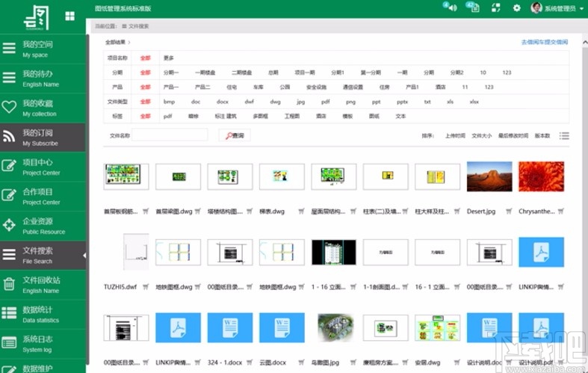This screenshot has height=373, width=588.
Task: Open the document clipboard icon with badge
Action: 474,7
